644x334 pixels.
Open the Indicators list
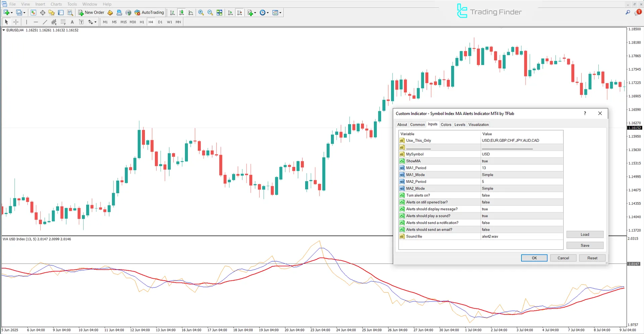click(x=250, y=12)
